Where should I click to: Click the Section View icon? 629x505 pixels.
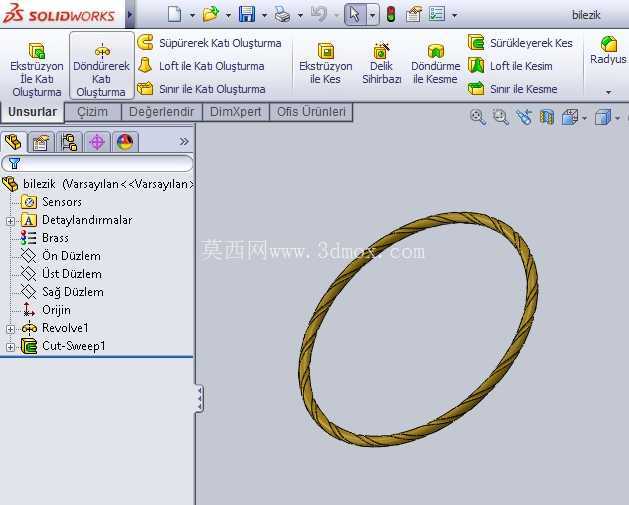tap(546, 118)
